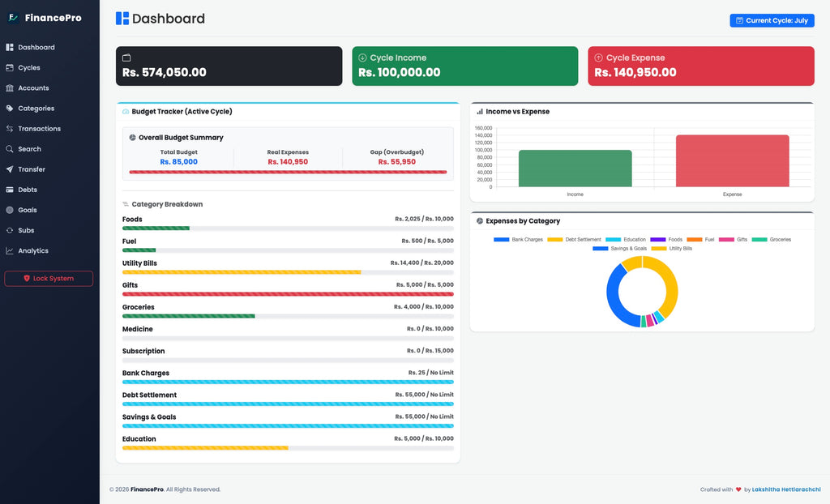Click the Search magnifier icon
The height and width of the screenshot is (504, 830).
10,149
